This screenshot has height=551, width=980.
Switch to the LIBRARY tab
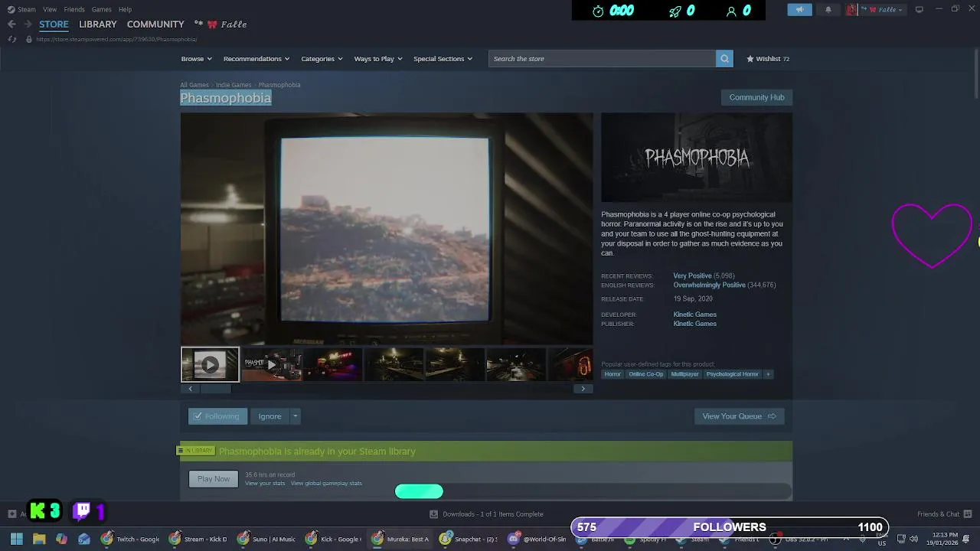click(x=98, y=24)
